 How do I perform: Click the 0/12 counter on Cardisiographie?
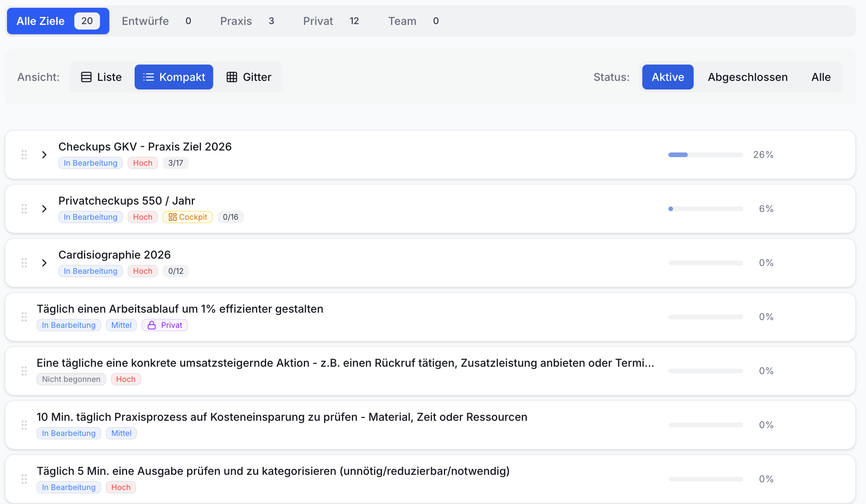tap(176, 271)
